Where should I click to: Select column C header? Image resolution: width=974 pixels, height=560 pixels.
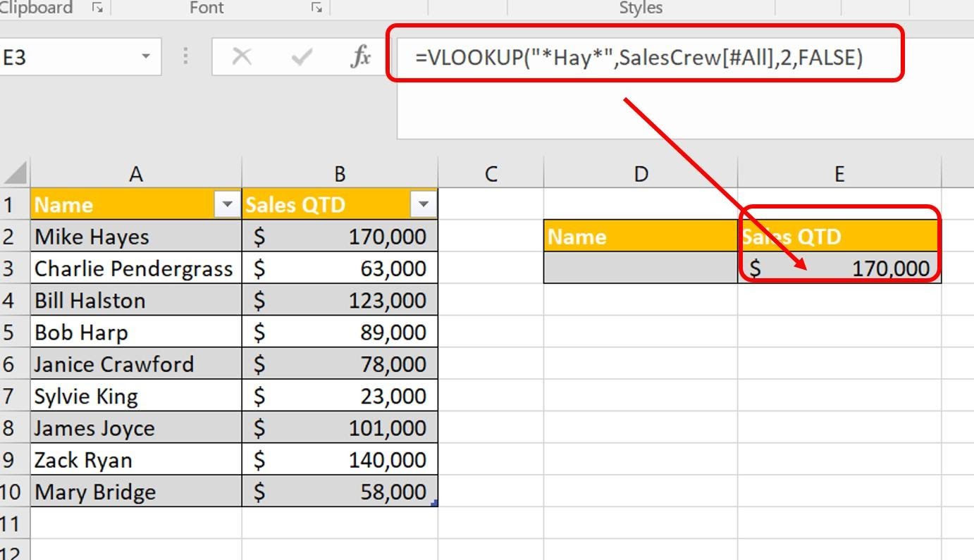(491, 173)
